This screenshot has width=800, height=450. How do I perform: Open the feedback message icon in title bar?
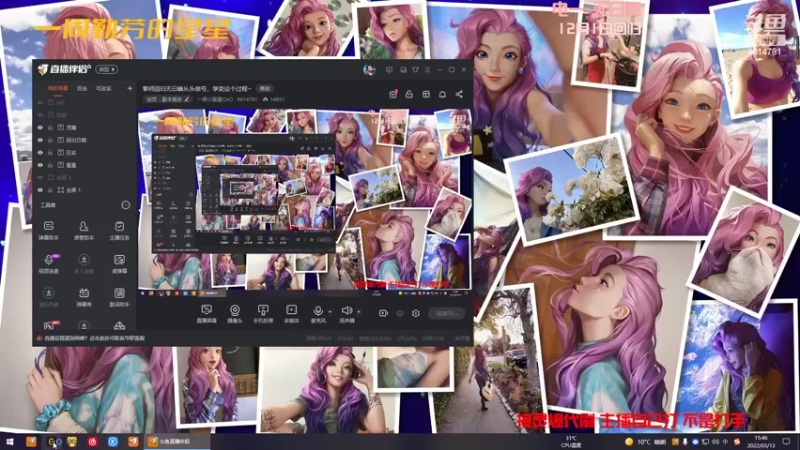coord(389,69)
